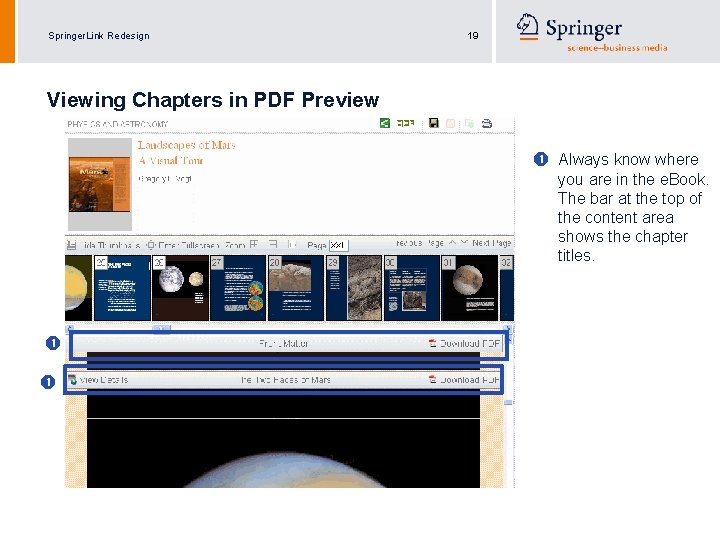Viewport: 720px width, 540px height.
Task: Click PDF icon in the Front Matter bar
Action: click(433, 343)
